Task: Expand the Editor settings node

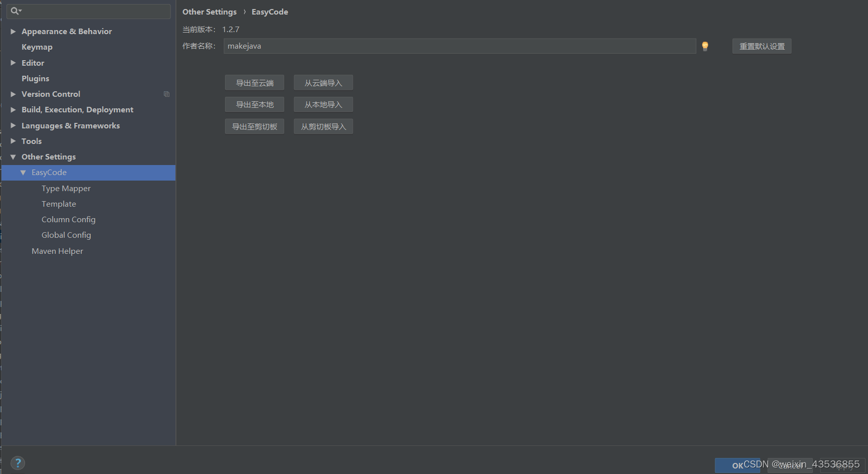Action: click(x=13, y=63)
